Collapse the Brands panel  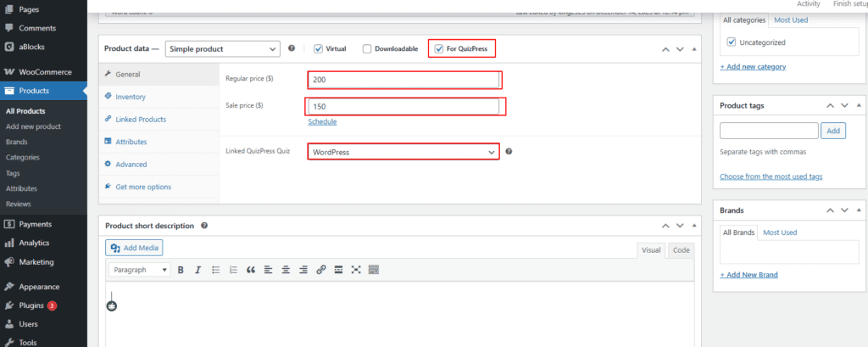tap(859, 210)
